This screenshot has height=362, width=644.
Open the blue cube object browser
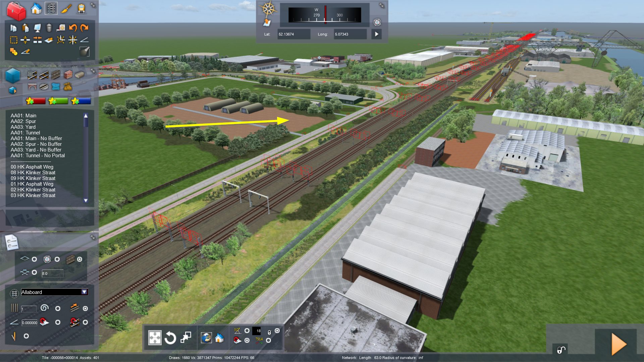[13, 75]
